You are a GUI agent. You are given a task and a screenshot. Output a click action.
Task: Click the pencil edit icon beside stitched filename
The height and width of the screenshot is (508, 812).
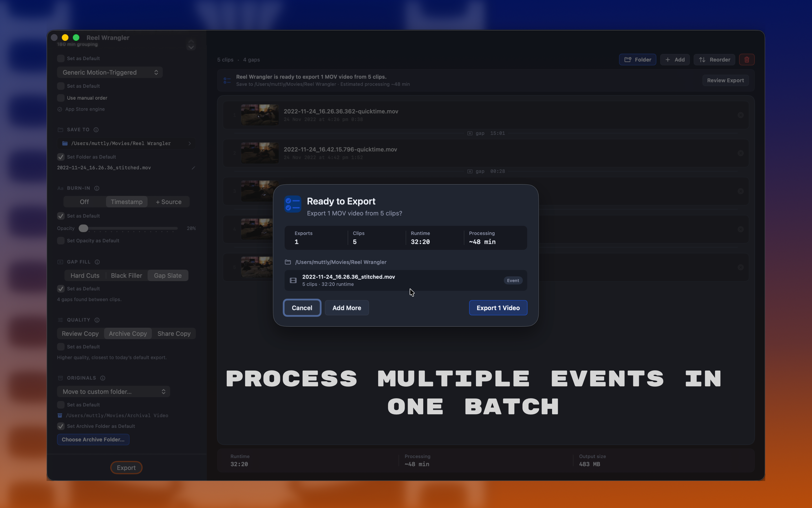[193, 168]
